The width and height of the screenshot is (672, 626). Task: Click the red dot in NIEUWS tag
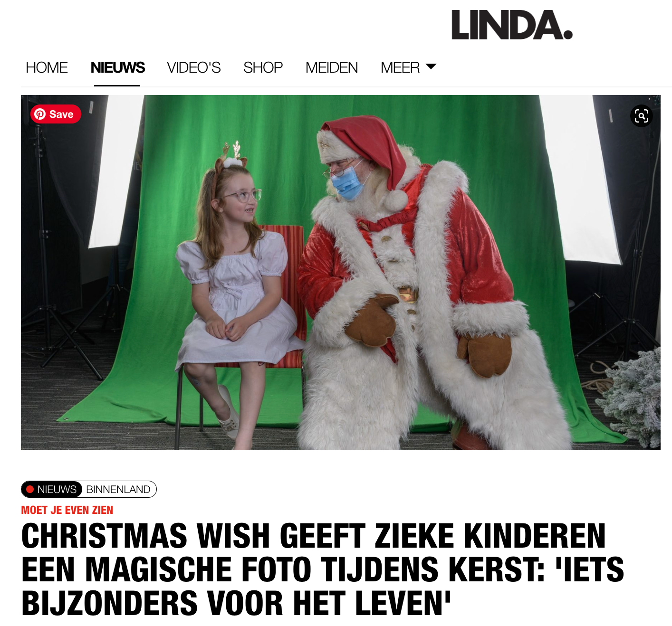click(30, 489)
